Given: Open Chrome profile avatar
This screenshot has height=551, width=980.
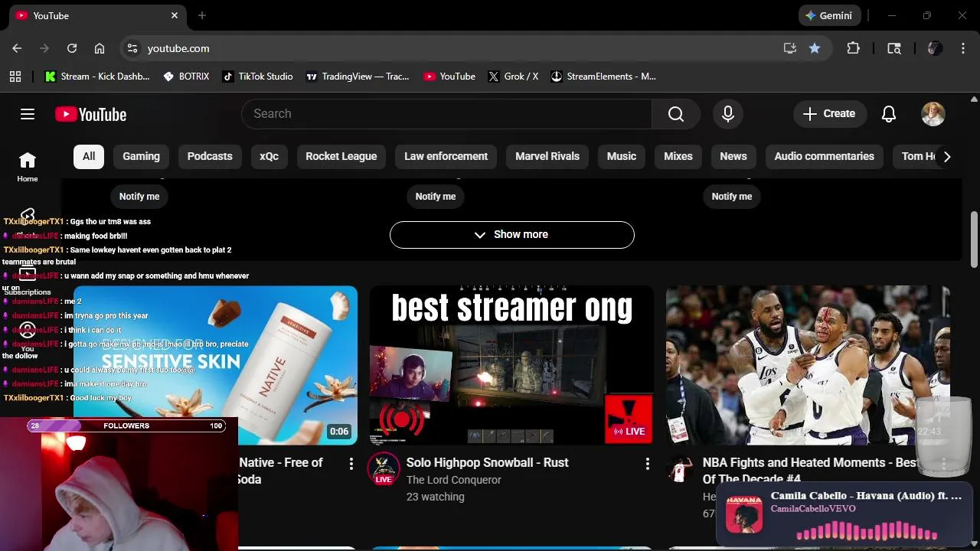Looking at the screenshot, I should point(935,48).
